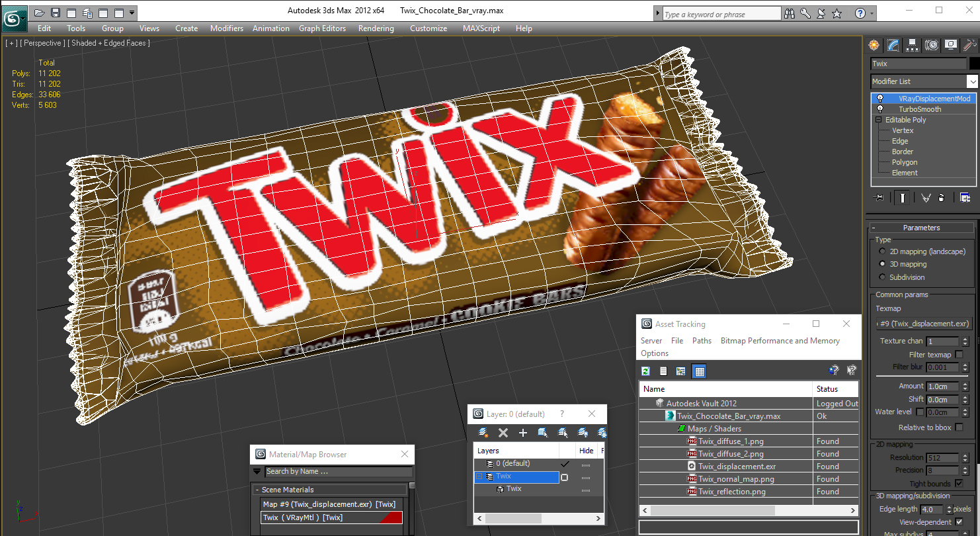Click Name column header in Asset Tracking
Viewport: 980px width, 536px height.
pyautogui.click(x=725, y=389)
